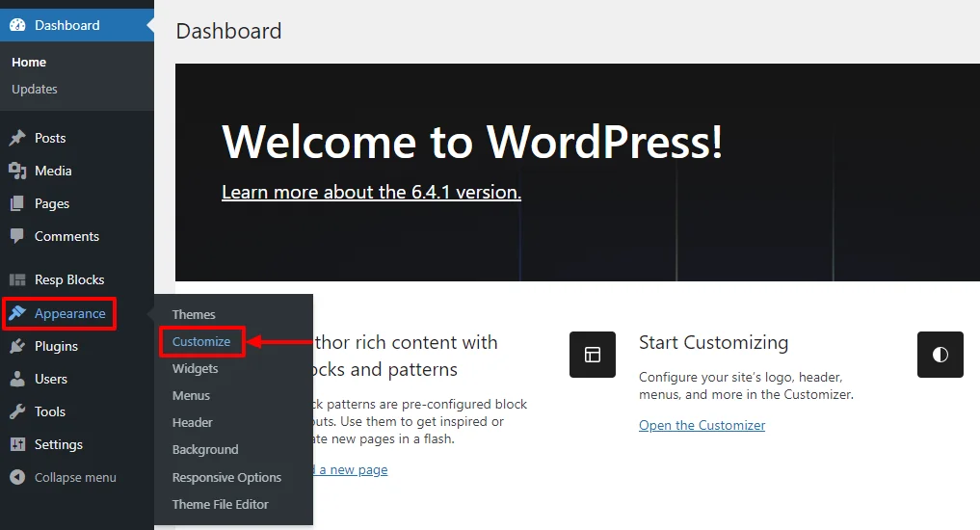Image resolution: width=980 pixels, height=530 pixels.
Task: Click the Start Customizing heading
Action: (x=713, y=342)
